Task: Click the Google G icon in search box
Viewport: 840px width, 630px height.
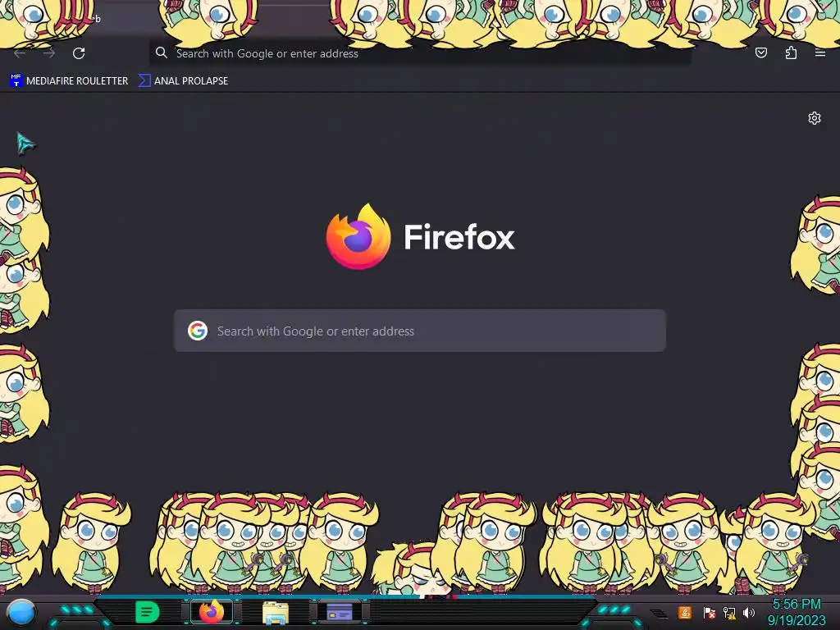Action: (198, 331)
